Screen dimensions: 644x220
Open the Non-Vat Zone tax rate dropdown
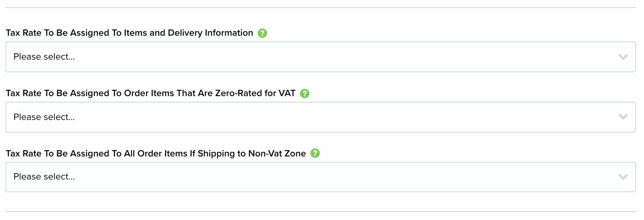320,177
